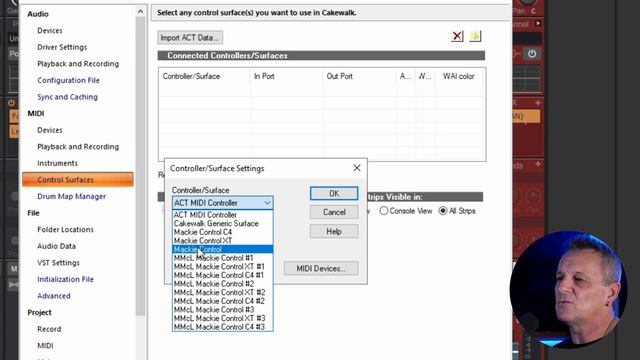Choose MMcL Mackie Control XT #2
The width and height of the screenshot is (640, 360).
(x=222, y=292)
